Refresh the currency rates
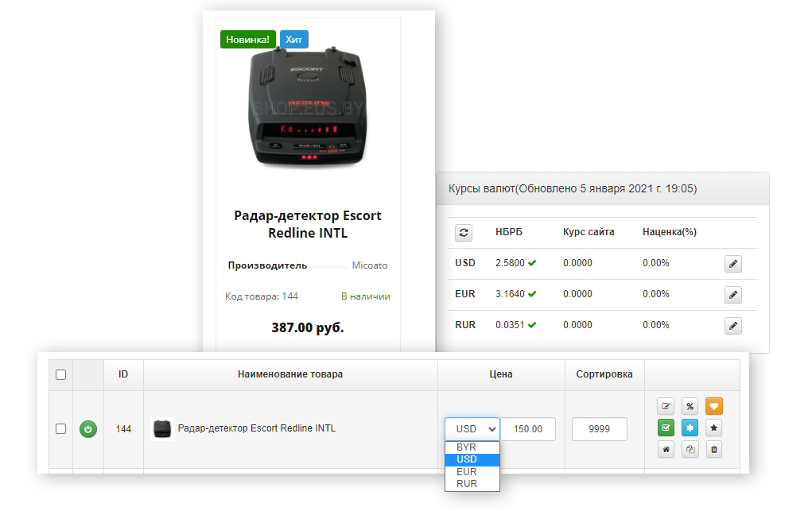 (x=464, y=233)
